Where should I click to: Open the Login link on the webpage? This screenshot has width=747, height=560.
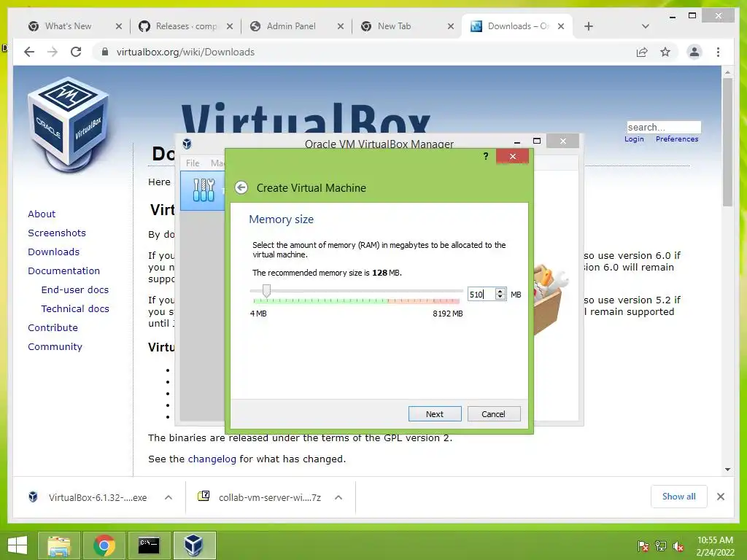click(x=634, y=139)
